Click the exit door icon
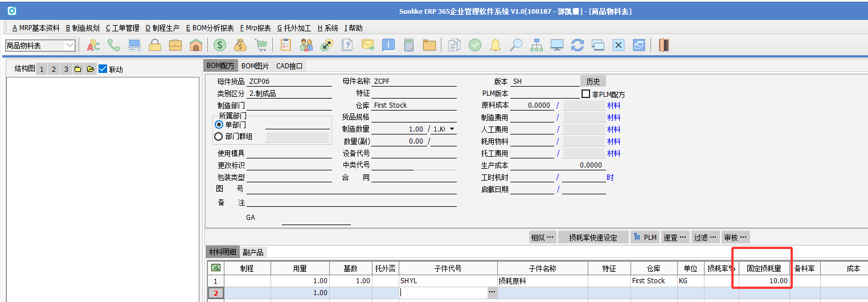868x302 pixels. [x=664, y=45]
